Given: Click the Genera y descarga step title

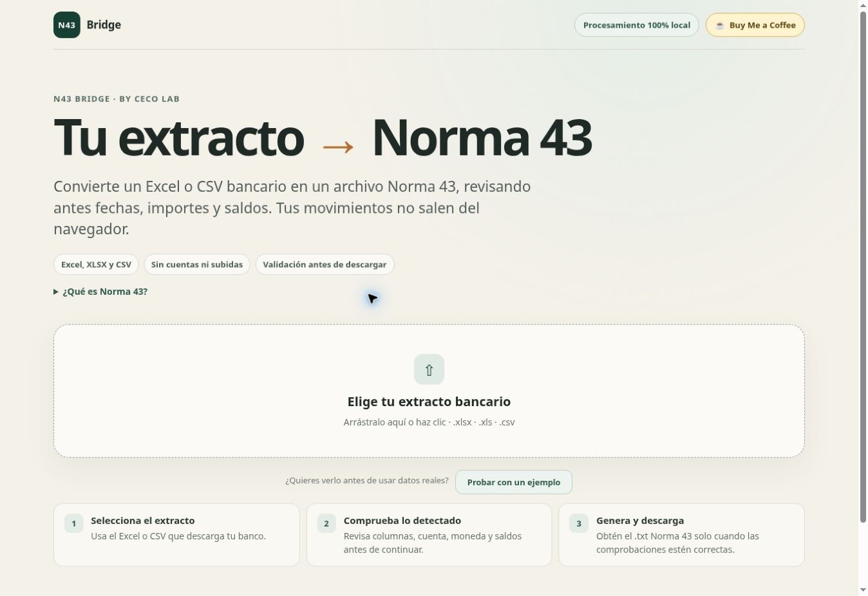Looking at the screenshot, I should click(x=640, y=521).
